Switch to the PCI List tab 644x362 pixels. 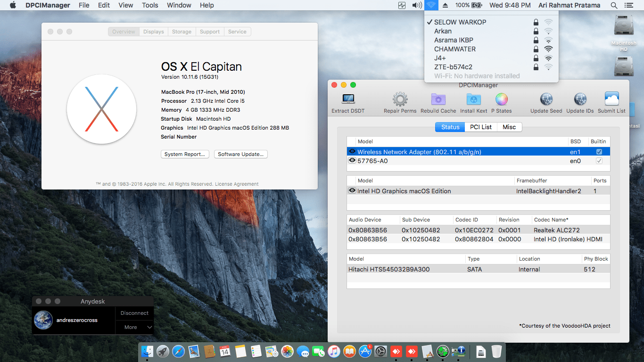[x=481, y=127]
